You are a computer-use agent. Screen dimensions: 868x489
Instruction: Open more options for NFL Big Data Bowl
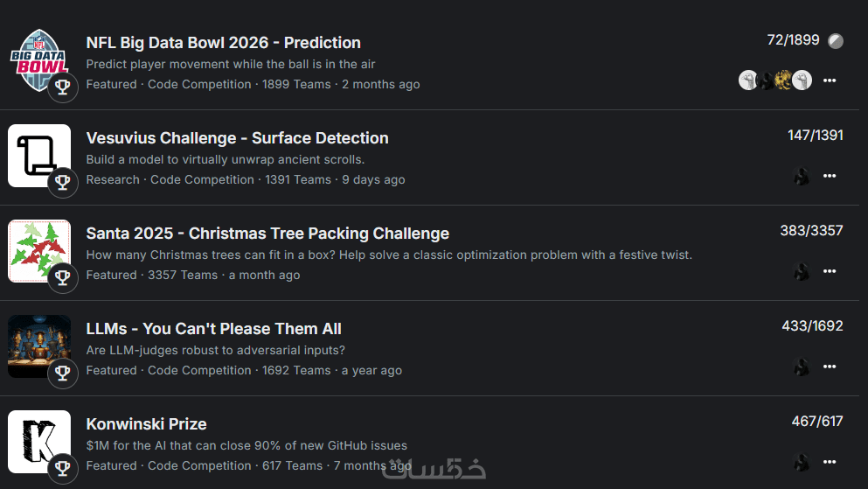coord(830,80)
